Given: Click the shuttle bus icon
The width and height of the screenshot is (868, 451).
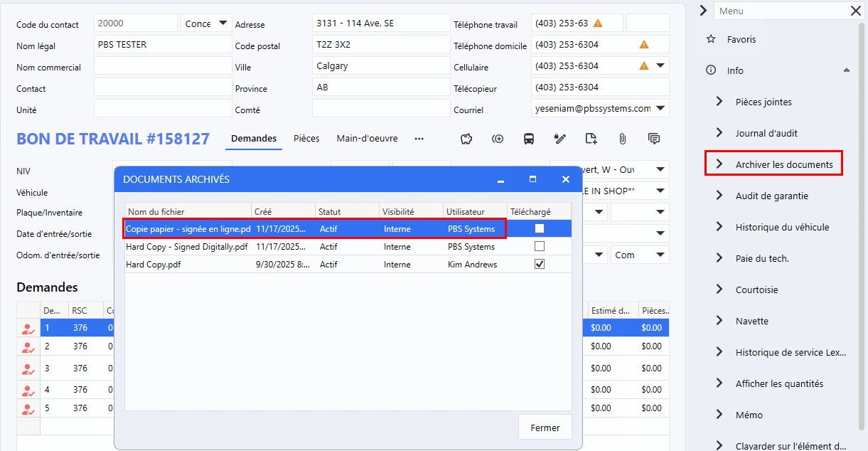Looking at the screenshot, I should (529, 139).
